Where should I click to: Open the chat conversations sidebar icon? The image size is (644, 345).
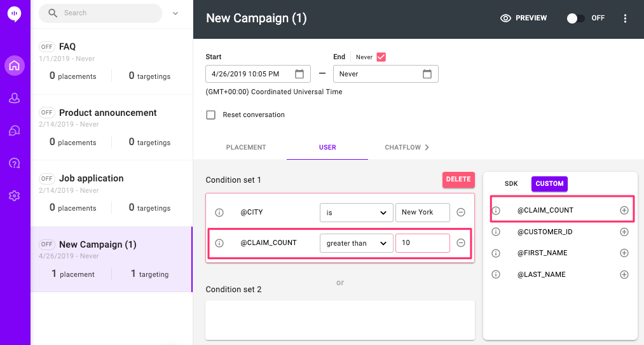(15, 130)
